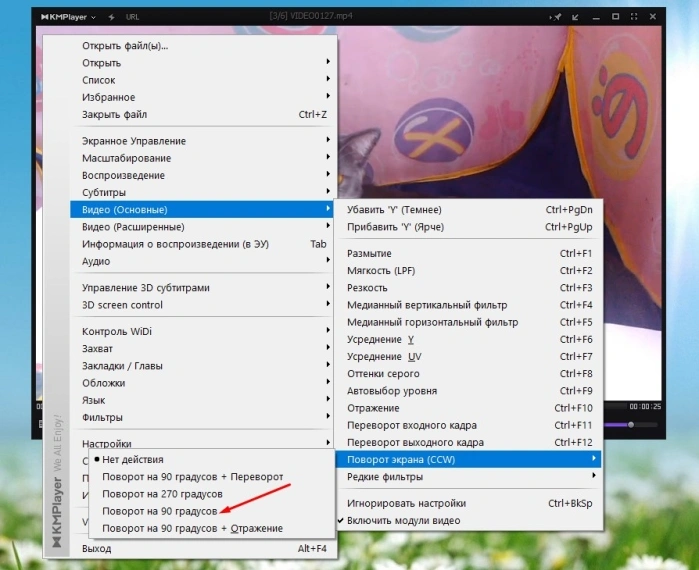Select Прибавить 'Y' (Ярче)
Image resolution: width=699 pixels, height=570 pixels.
[469, 227]
